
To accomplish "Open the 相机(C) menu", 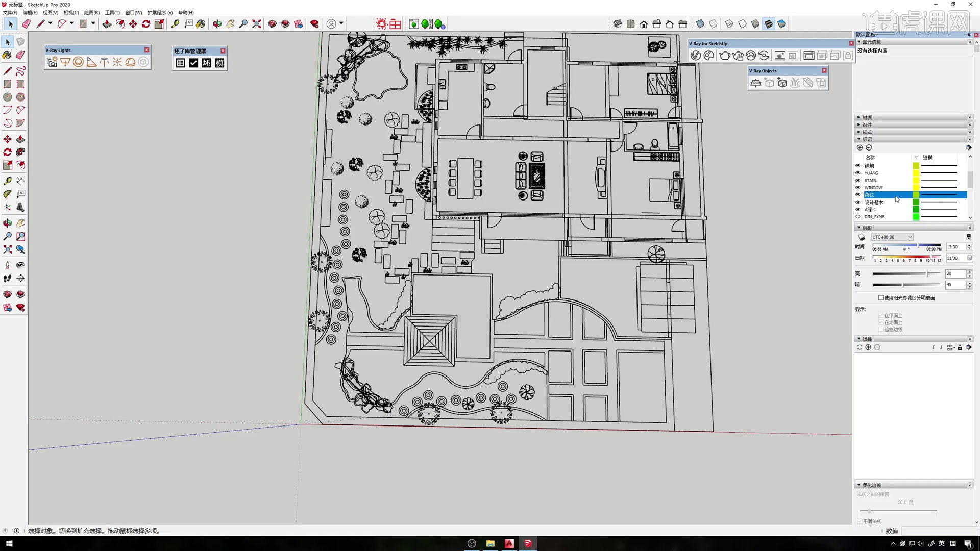I will pos(71,13).
